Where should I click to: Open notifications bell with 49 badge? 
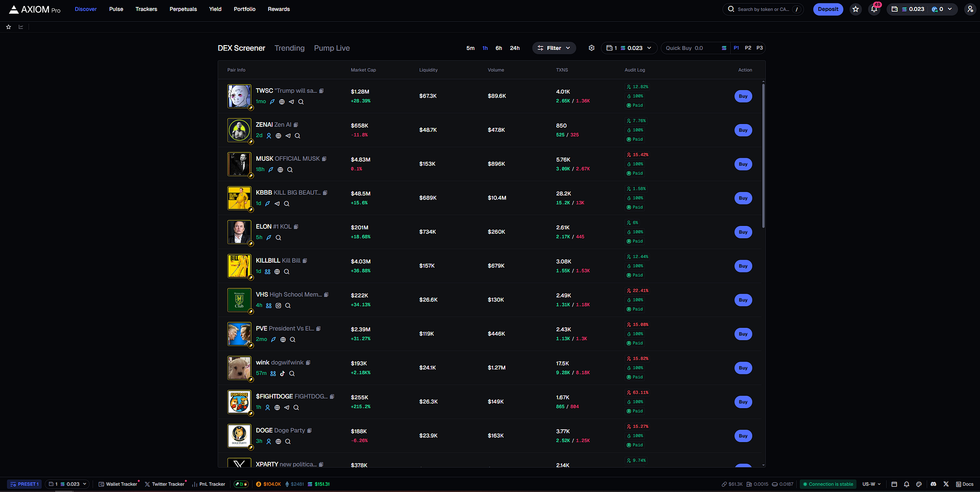click(x=874, y=9)
